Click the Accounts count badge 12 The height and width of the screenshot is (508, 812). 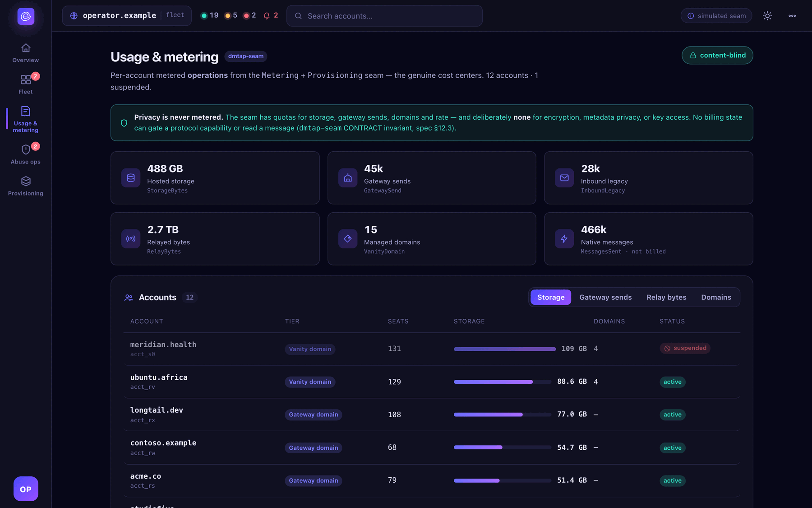[190, 297]
